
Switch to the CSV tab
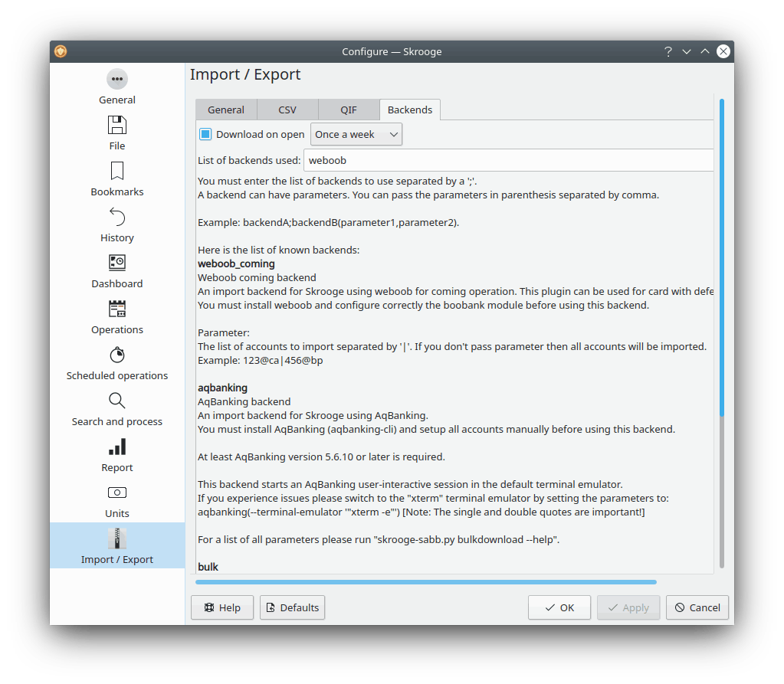(x=287, y=110)
